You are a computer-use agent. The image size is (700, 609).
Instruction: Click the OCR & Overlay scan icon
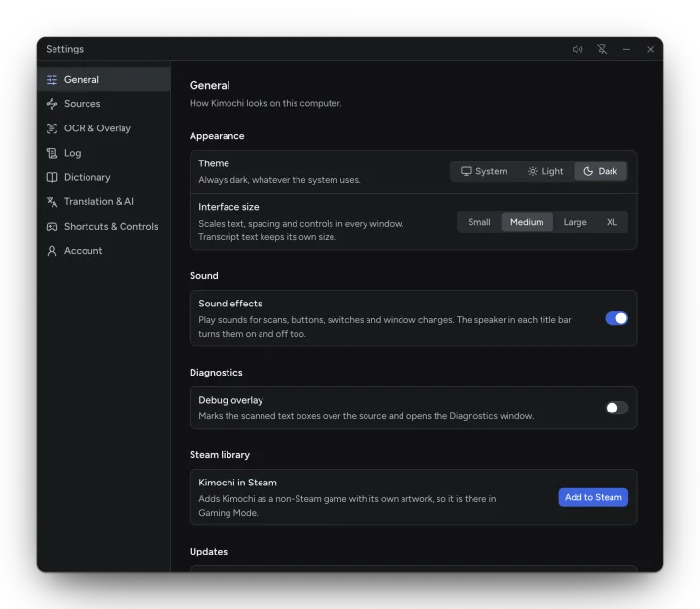point(52,128)
